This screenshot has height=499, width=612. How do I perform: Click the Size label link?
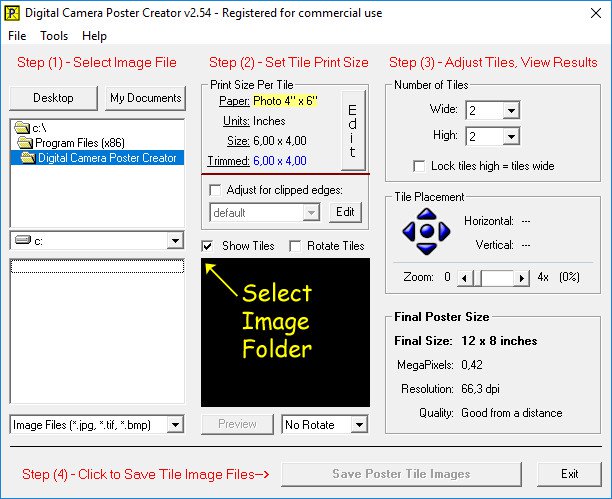pos(238,141)
